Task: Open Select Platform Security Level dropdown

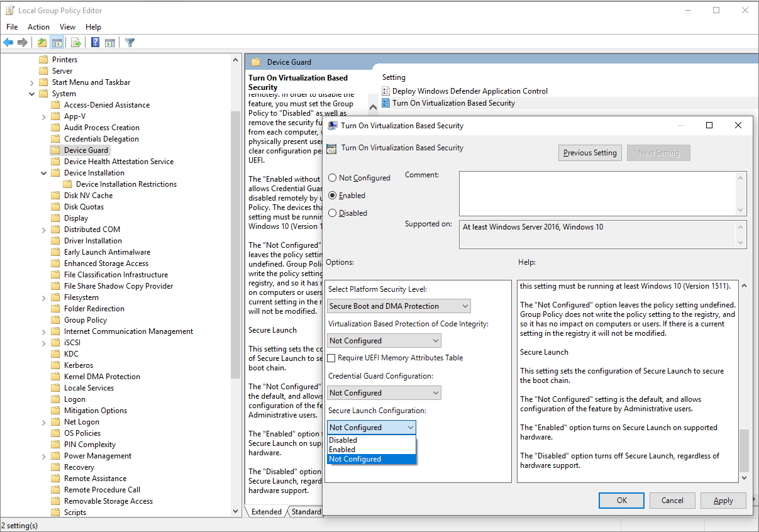Action: [x=399, y=306]
